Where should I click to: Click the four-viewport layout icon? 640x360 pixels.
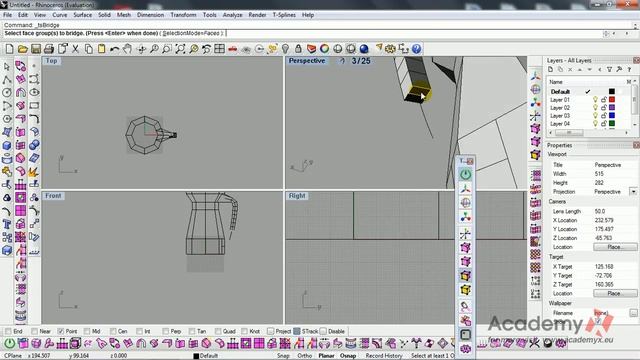pos(220,49)
